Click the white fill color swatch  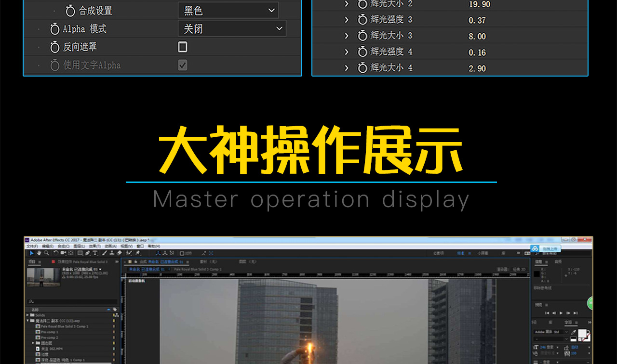point(583,333)
